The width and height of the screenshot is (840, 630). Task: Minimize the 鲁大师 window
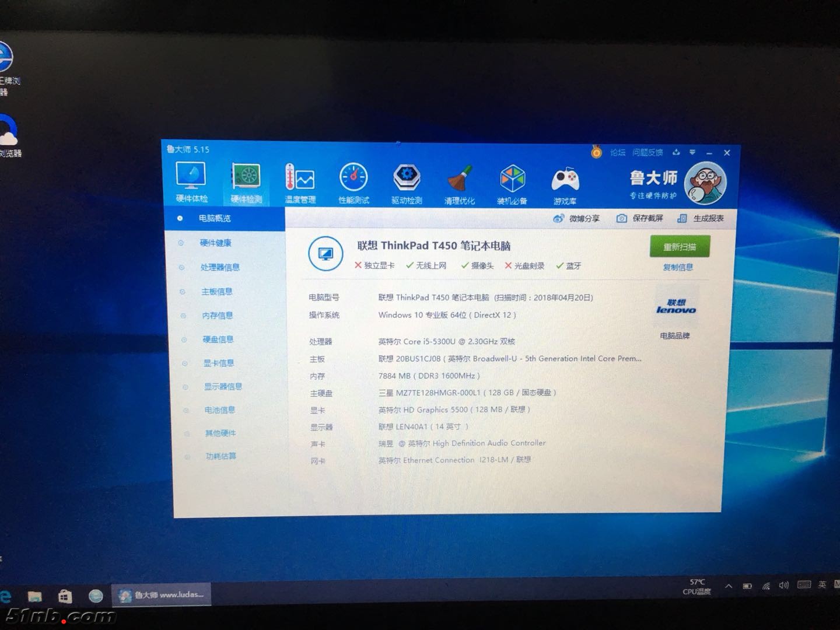click(709, 153)
